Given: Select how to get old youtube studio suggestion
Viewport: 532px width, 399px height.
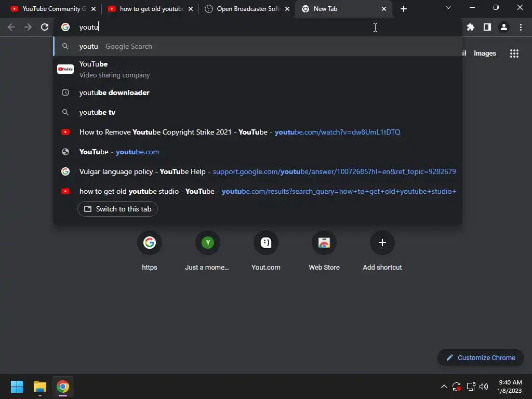Looking at the screenshot, I should 258,191.
